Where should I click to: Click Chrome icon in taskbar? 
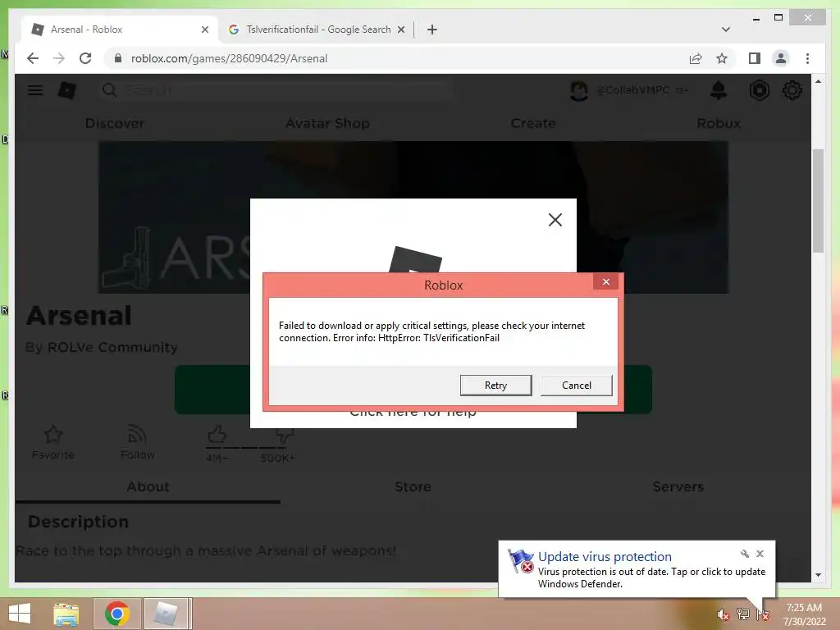[x=116, y=614]
